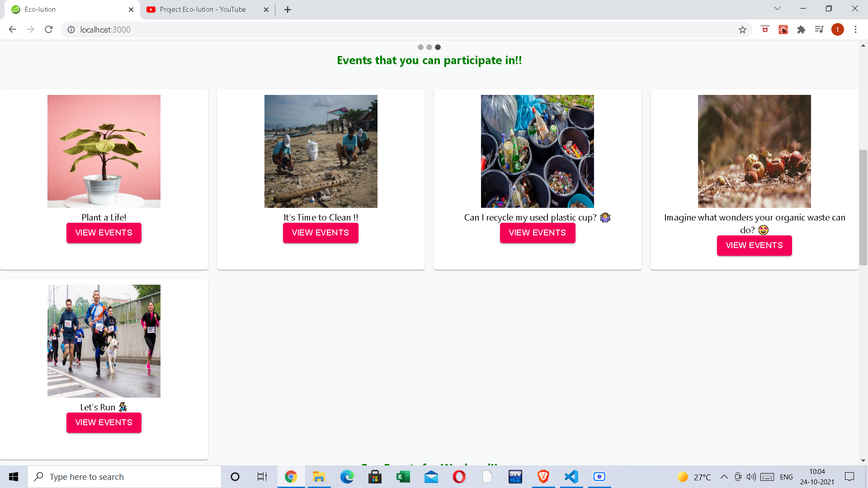Show hidden system tray icons
Viewport: 868px width, 488px height.
coord(724,477)
